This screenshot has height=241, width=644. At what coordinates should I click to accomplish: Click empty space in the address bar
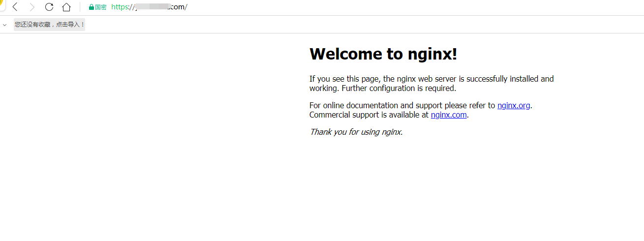[394, 7]
